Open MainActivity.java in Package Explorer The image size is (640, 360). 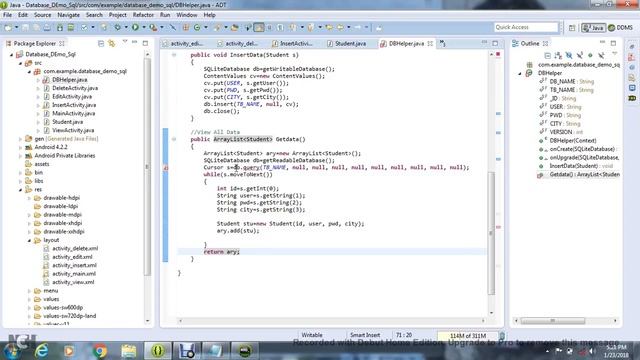point(73,113)
